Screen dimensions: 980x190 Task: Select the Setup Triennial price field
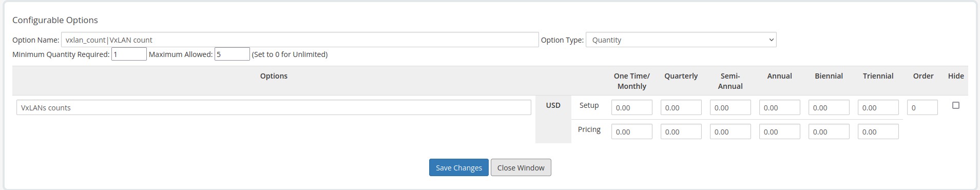click(x=878, y=107)
